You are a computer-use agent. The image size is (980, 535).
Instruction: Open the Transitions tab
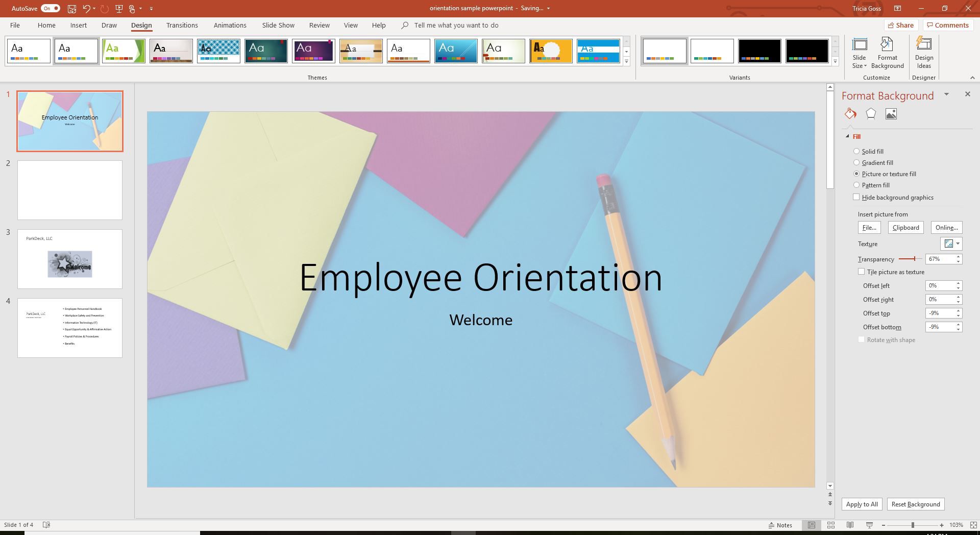[x=182, y=26]
